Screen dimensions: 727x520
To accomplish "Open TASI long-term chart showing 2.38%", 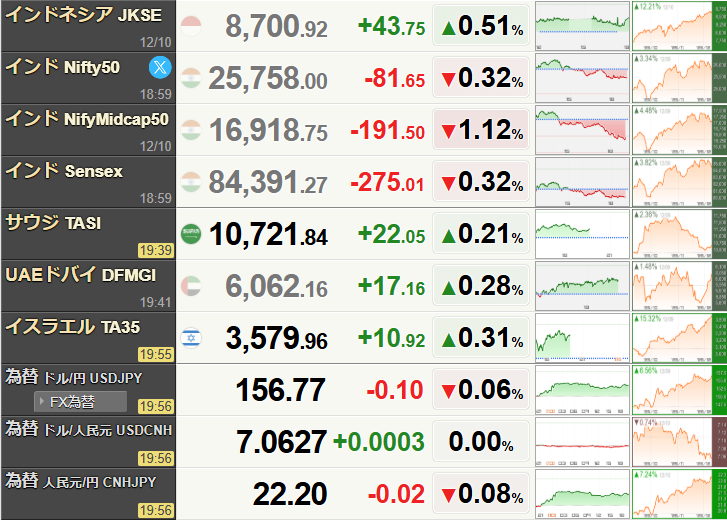I will 680,234.
